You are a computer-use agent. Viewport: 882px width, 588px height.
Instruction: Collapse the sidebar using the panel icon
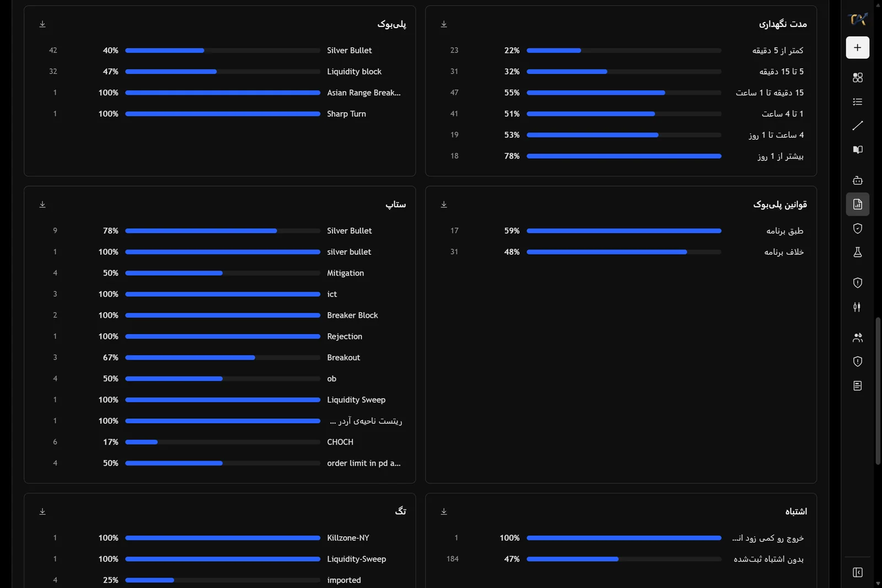coord(857,573)
